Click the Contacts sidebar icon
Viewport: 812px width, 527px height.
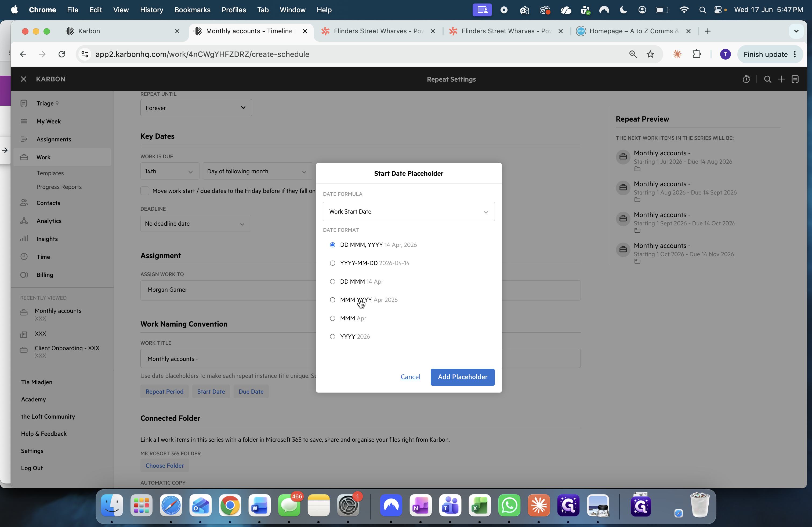coord(24,203)
